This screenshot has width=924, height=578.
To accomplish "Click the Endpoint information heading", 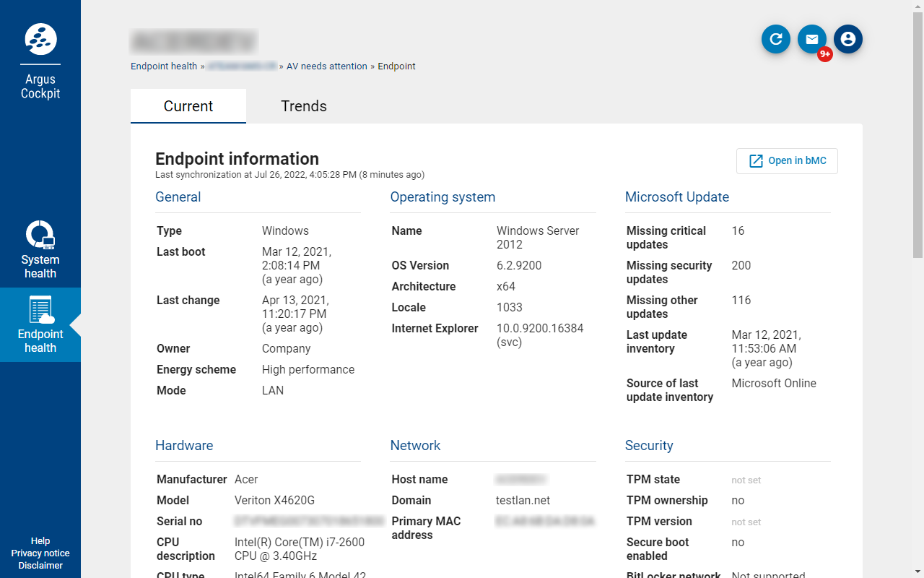I will tap(237, 159).
